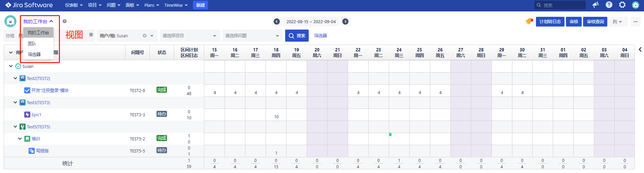
Task: Click the 计划转日志 button
Action: [550, 21]
